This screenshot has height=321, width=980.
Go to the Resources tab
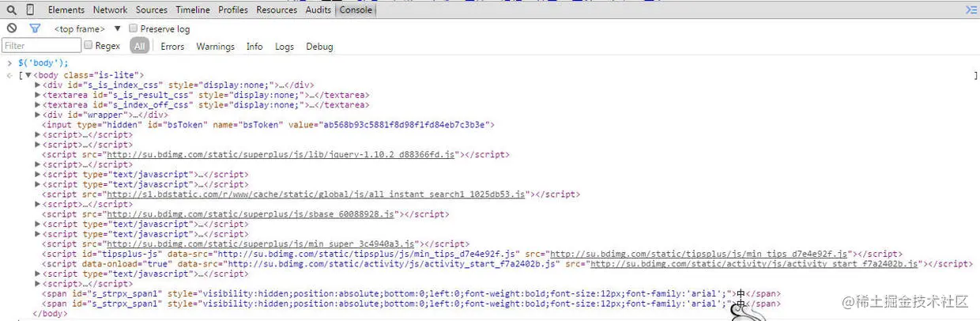pos(277,10)
